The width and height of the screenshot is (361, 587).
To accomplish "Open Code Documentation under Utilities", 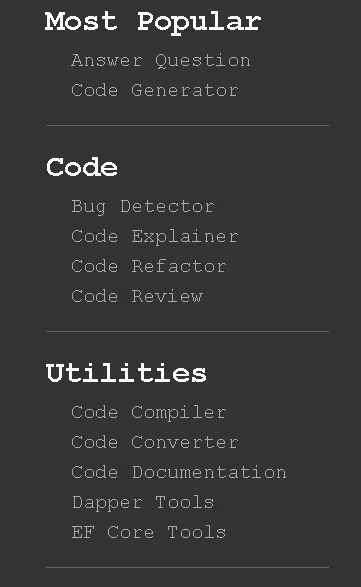I will 179,472.
